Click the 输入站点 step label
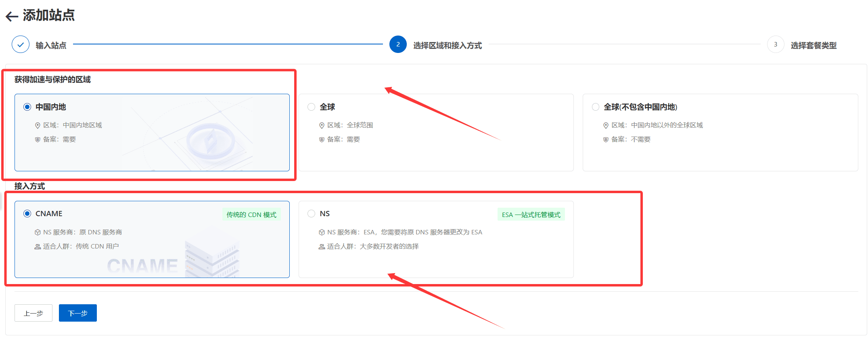Viewport: 868px width, 358px height. click(51, 45)
